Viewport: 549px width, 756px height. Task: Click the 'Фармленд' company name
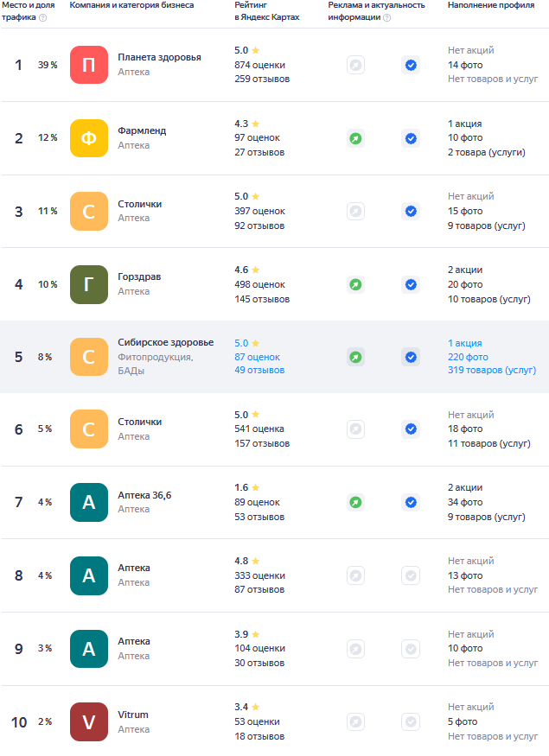pos(142,130)
